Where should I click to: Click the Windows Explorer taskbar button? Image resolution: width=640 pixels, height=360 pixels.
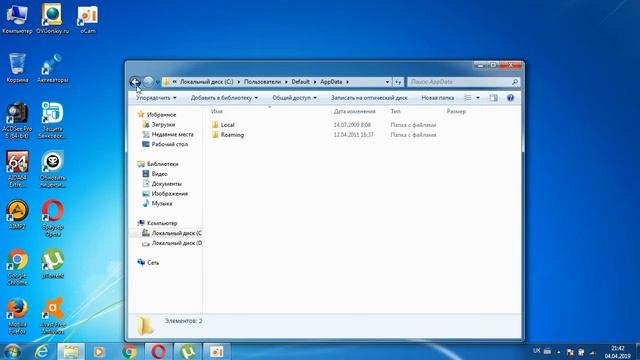(71, 351)
